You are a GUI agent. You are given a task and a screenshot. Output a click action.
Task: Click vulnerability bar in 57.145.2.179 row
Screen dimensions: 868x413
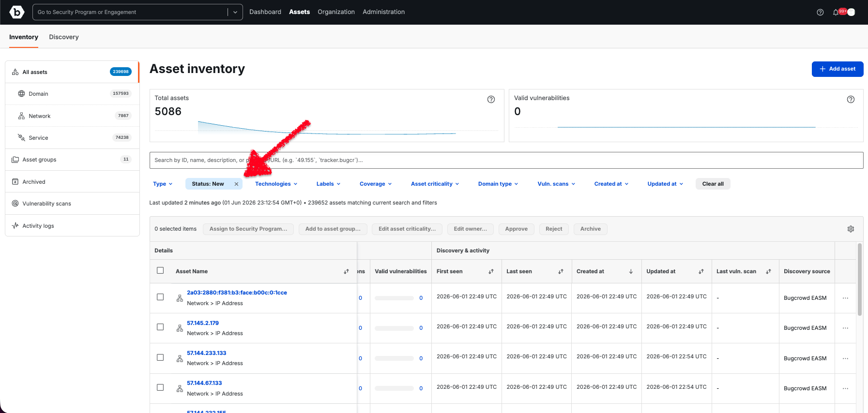(394, 328)
